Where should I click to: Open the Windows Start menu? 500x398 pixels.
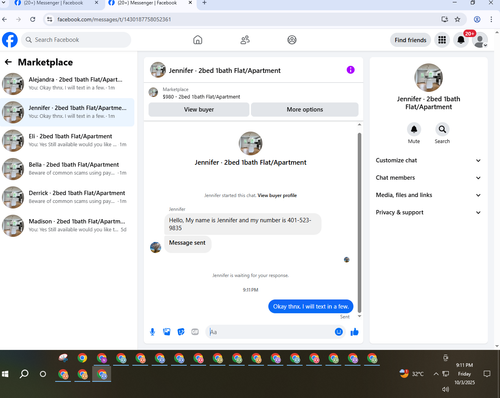point(5,374)
